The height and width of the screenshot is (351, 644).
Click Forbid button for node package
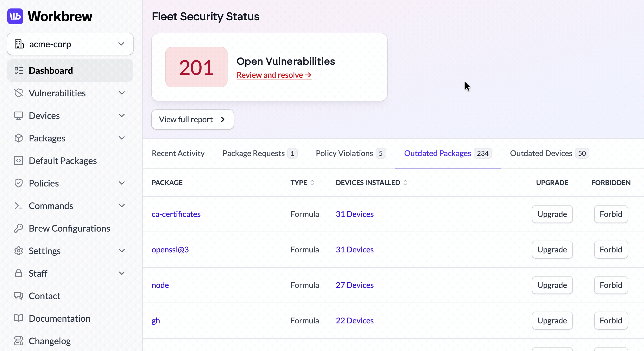click(x=611, y=285)
